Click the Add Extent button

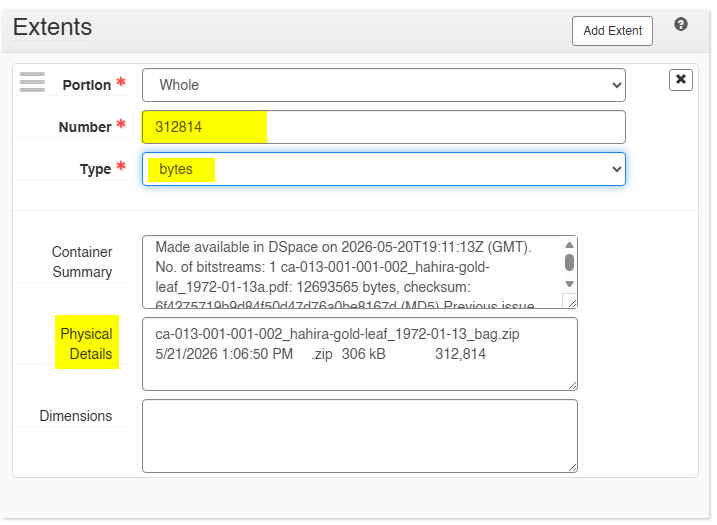[612, 31]
